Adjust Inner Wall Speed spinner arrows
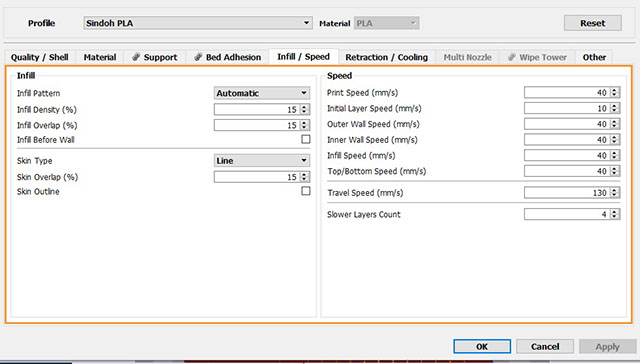 (x=615, y=140)
